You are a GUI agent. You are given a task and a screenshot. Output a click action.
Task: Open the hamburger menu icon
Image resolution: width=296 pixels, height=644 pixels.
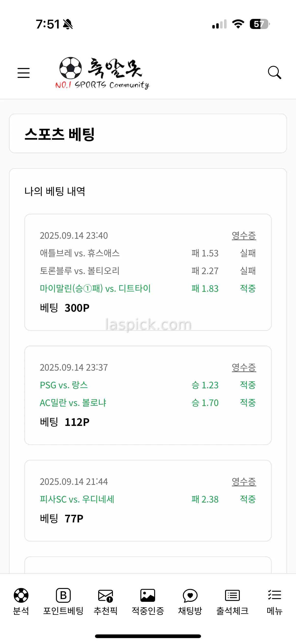pyautogui.click(x=24, y=73)
